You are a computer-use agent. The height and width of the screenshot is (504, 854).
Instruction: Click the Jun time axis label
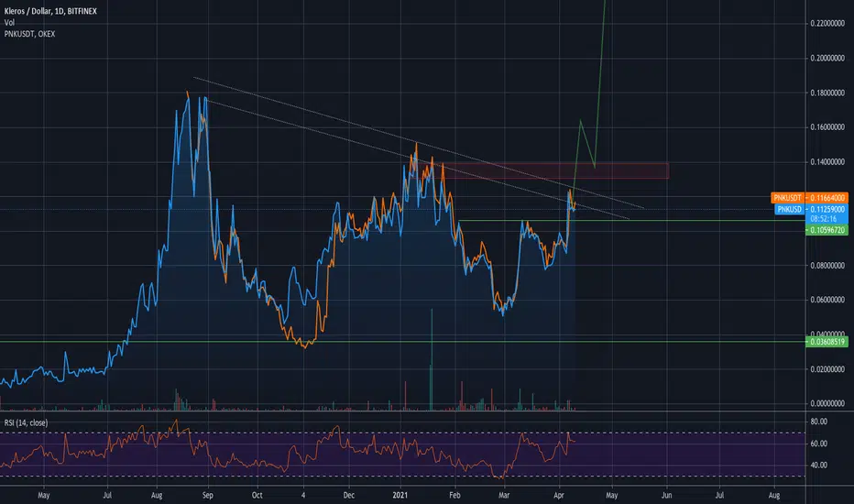click(x=667, y=495)
